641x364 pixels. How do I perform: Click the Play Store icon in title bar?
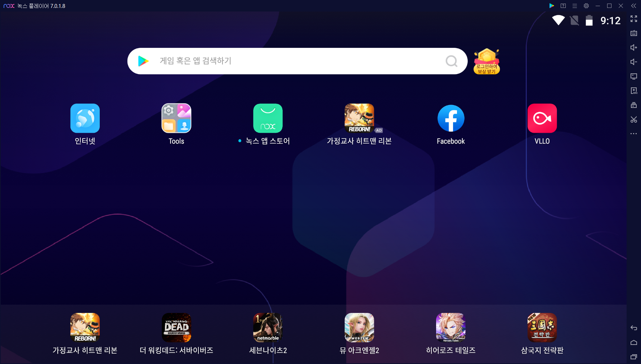552,6
